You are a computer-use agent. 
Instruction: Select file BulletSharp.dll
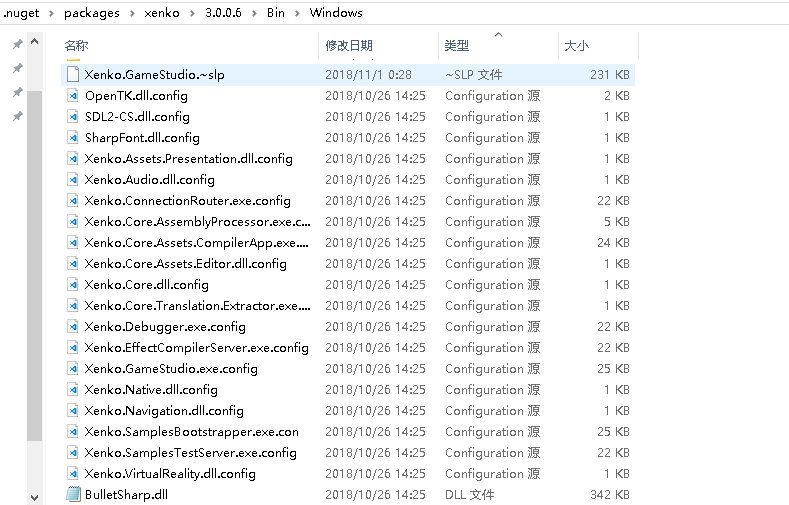pos(126,495)
